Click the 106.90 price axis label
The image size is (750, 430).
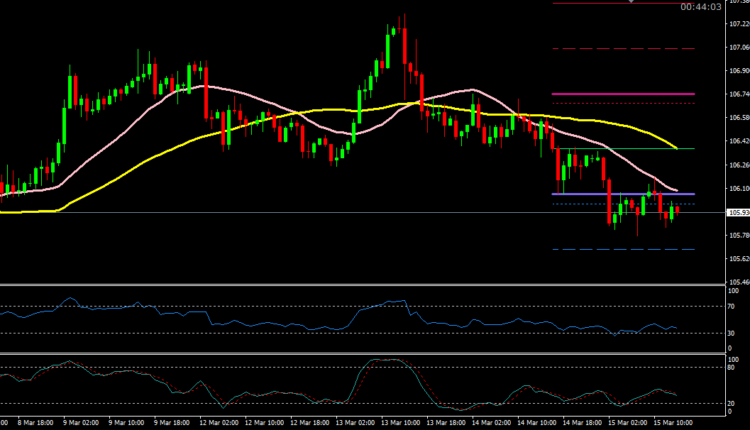(x=738, y=71)
